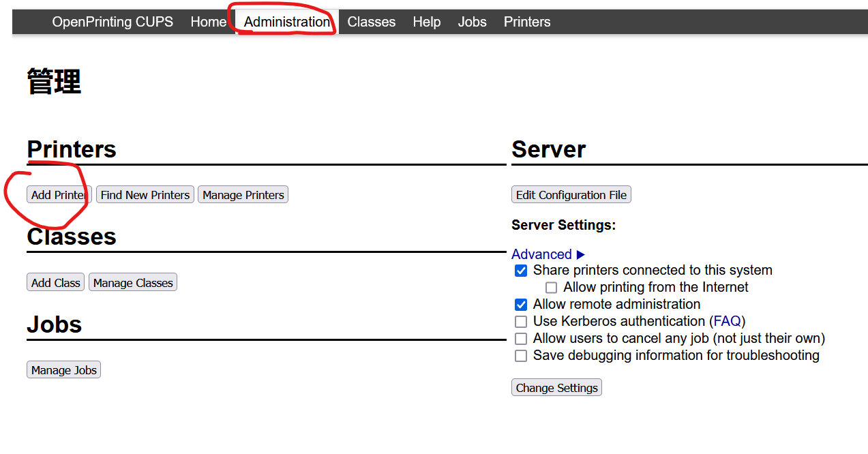Open the Help nav item
Viewport: 868px width, 454px height.
coord(426,22)
